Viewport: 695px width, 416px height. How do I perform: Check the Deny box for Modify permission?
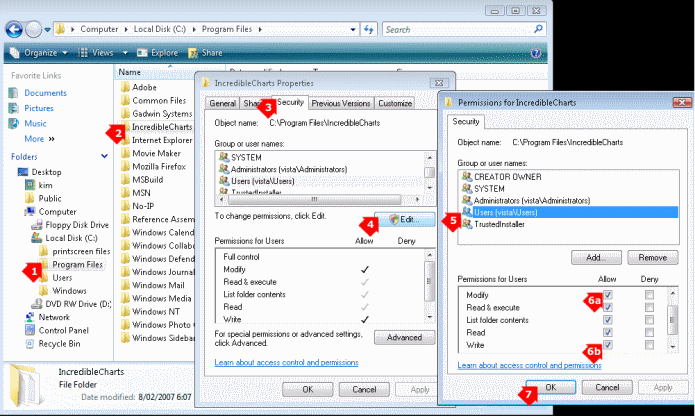point(649,295)
